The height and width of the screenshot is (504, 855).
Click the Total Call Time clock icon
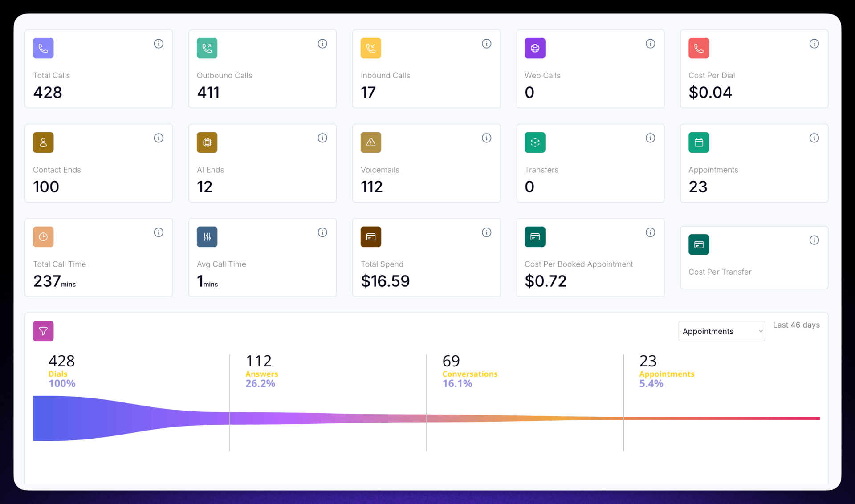(43, 237)
